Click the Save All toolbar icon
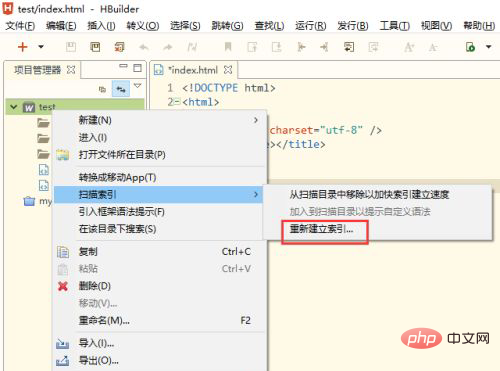Viewport: 500px width, 371px height. pyautogui.click(x=95, y=47)
